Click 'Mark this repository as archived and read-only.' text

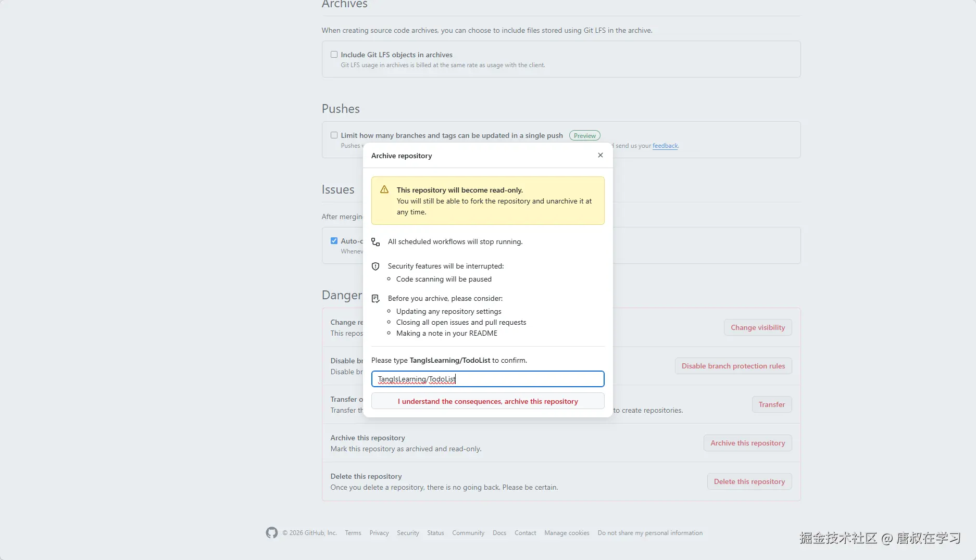[x=406, y=449]
